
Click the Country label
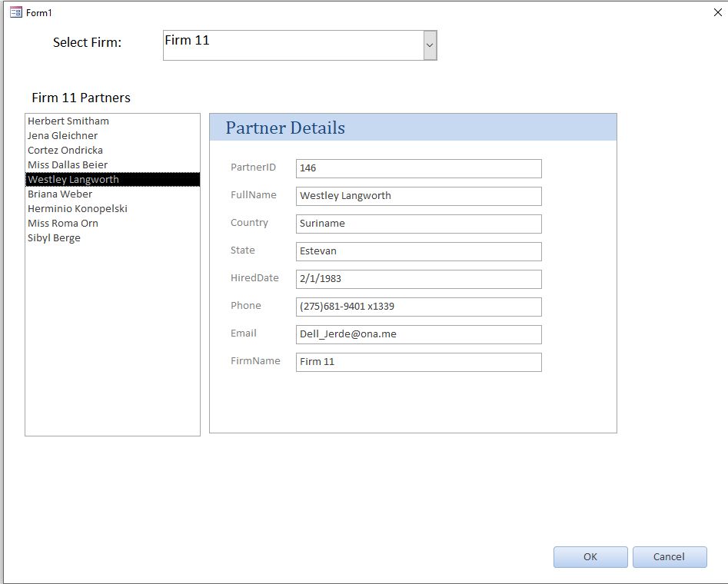click(x=249, y=223)
